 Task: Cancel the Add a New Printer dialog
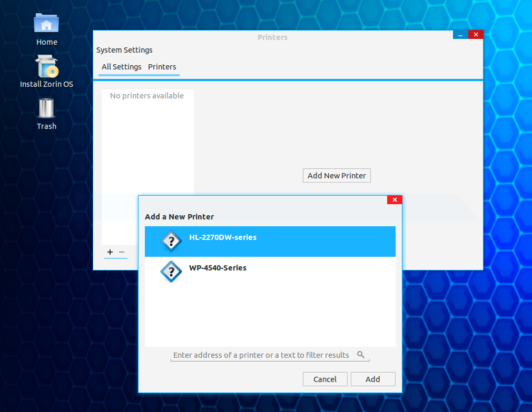(x=325, y=379)
